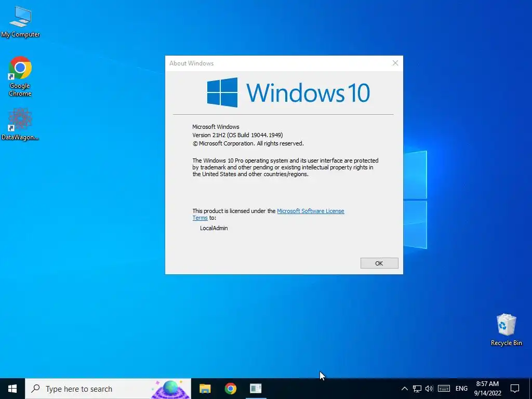
Task: Click the LocalAdmin licensee name
Action: (x=214, y=228)
